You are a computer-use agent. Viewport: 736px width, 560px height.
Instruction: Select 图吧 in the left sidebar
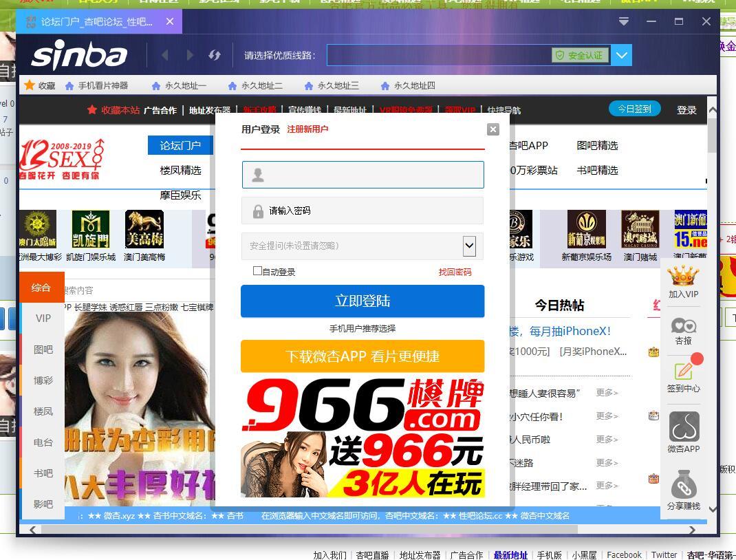pyautogui.click(x=43, y=349)
